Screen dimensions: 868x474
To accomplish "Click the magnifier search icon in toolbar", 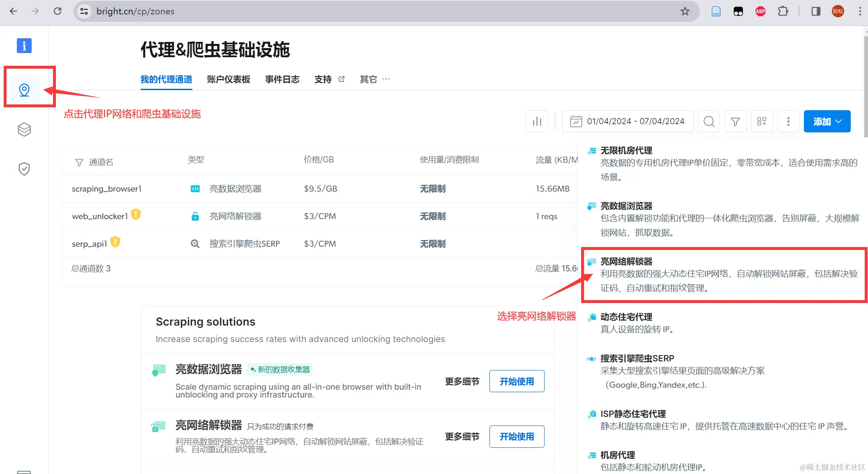I will tap(709, 121).
